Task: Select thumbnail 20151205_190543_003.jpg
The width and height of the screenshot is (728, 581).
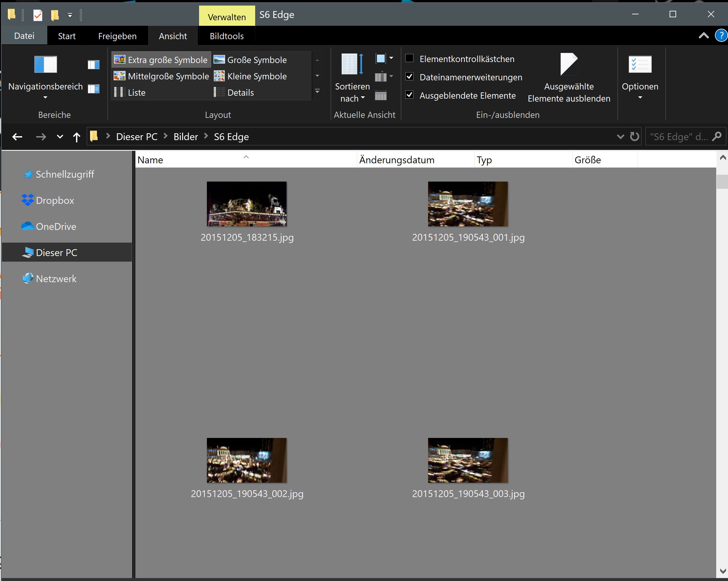Action: [468, 460]
